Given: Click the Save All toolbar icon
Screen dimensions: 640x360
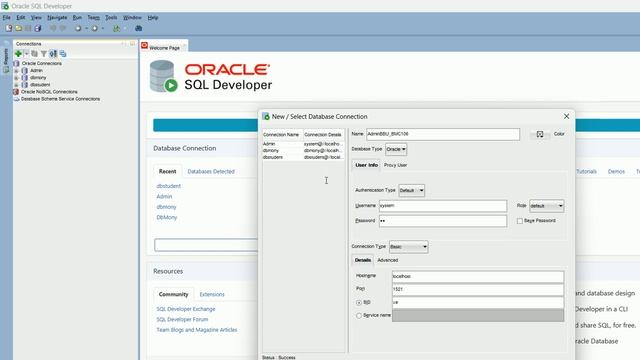Looking at the screenshot, I should click(38, 28).
